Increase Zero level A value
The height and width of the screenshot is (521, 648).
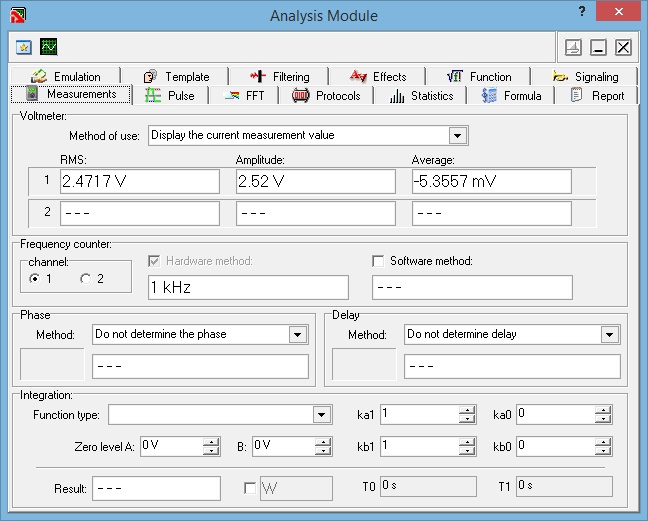(211, 442)
